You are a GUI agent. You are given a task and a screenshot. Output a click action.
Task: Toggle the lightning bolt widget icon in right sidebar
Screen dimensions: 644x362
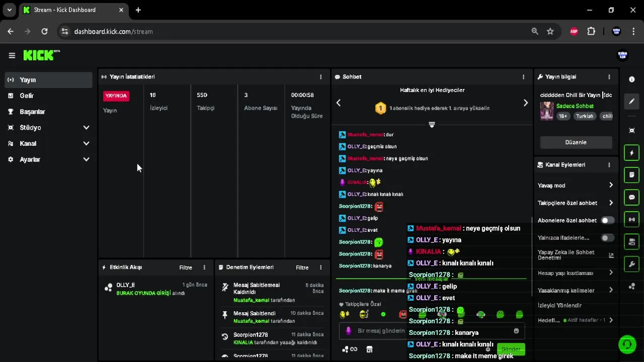[x=632, y=153]
